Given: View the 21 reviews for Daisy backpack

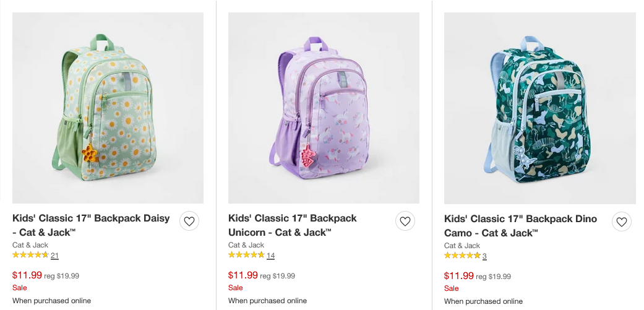Looking at the screenshot, I should click(54, 256).
